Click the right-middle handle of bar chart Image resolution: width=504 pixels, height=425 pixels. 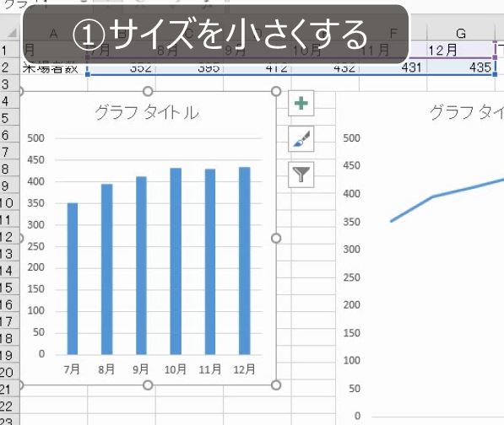(276, 238)
